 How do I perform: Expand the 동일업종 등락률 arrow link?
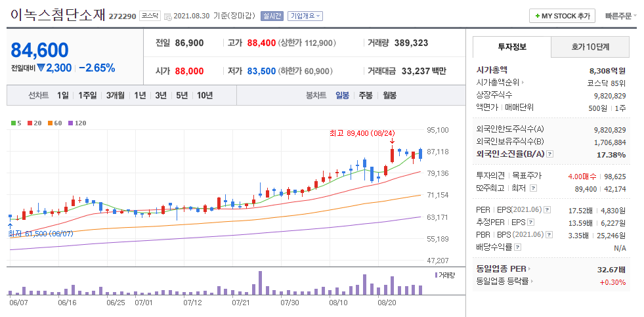[532, 282]
